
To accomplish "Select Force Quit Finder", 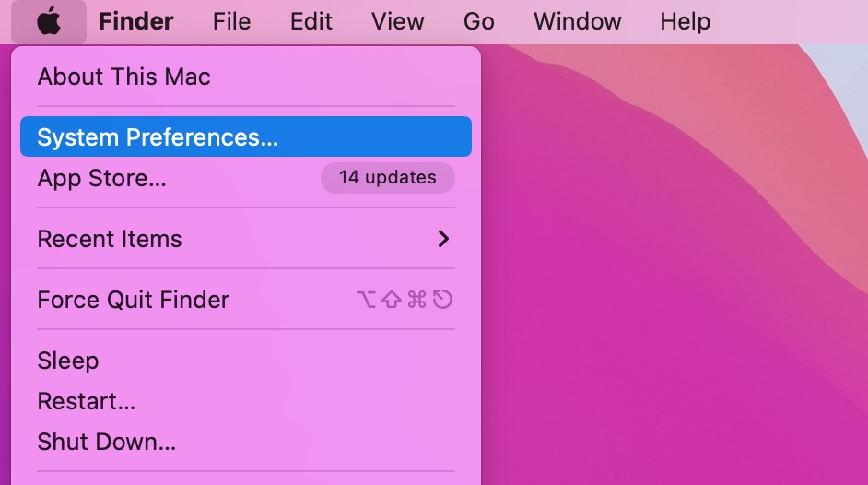I will pyautogui.click(x=246, y=300).
